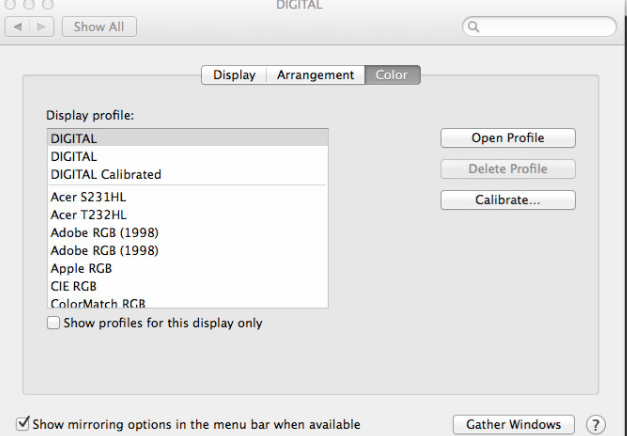Switch to the Display tab
The image size is (627, 436).
tap(234, 75)
